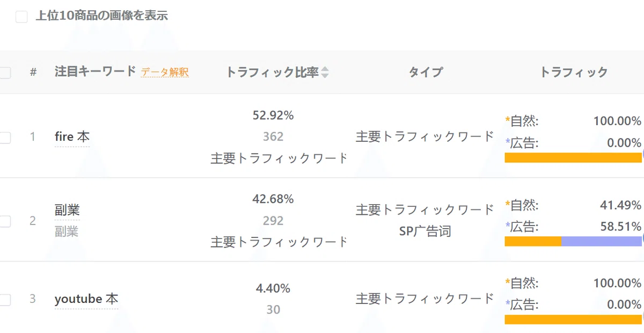Check the row checkbox for 副業

4,221
